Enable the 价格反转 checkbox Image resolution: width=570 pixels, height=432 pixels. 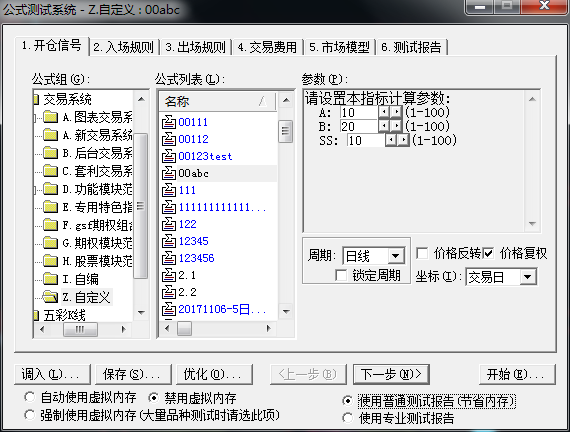click(x=422, y=253)
